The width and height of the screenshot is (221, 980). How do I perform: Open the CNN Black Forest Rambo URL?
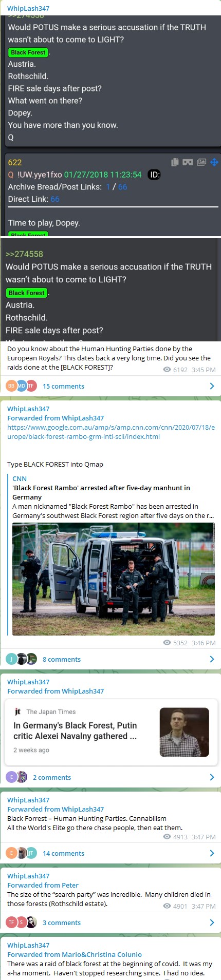111,432
